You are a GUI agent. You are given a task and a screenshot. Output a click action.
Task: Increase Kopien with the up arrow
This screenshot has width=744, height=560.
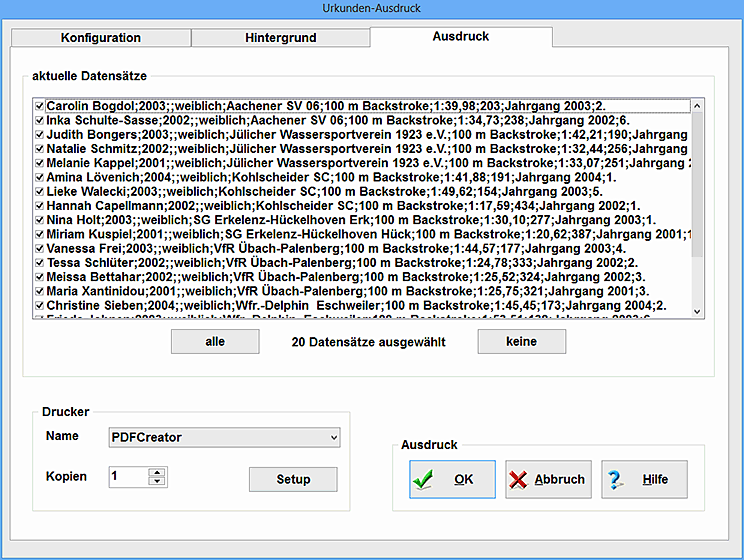click(158, 472)
